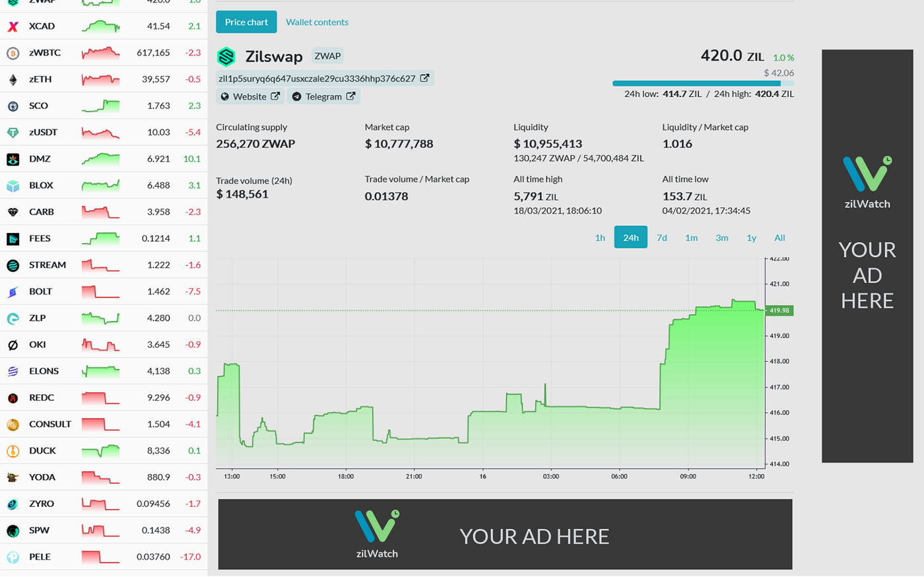Click the REDC token icon
This screenshot has height=577, width=924.
[x=13, y=398]
